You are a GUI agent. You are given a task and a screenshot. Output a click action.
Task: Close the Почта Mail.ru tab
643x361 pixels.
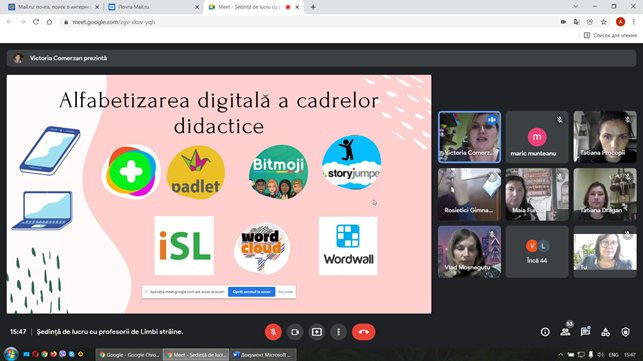[x=197, y=7]
